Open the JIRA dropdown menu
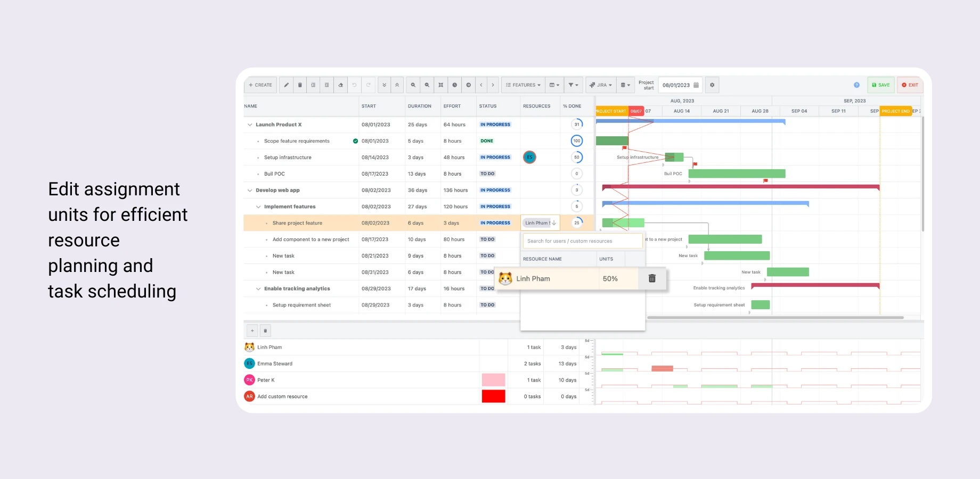The height and width of the screenshot is (479, 980). tap(601, 85)
